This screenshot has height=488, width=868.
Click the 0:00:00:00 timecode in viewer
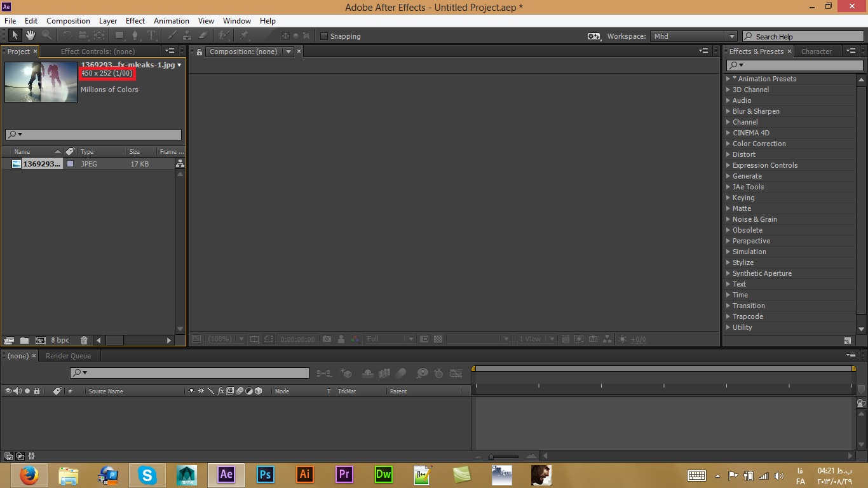click(298, 339)
